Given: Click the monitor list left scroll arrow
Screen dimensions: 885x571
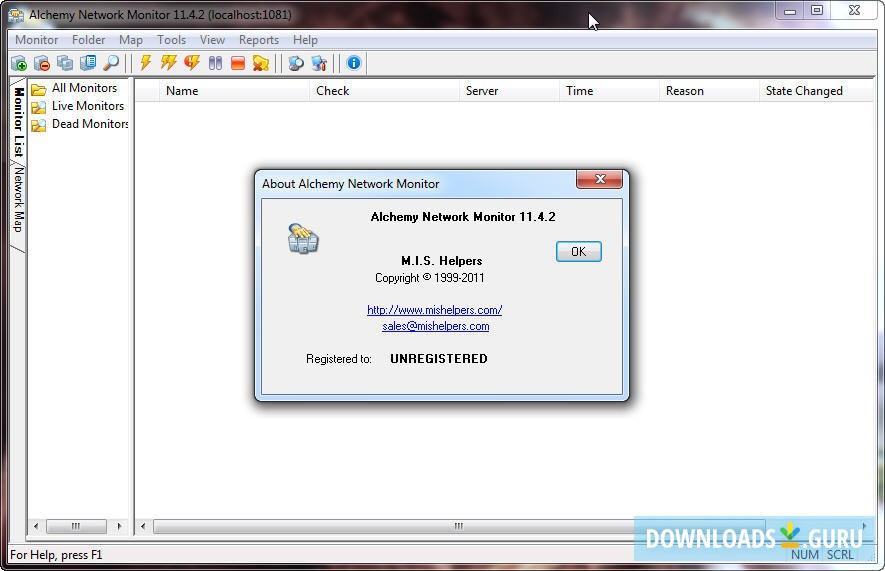Looking at the screenshot, I should [143, 526].
